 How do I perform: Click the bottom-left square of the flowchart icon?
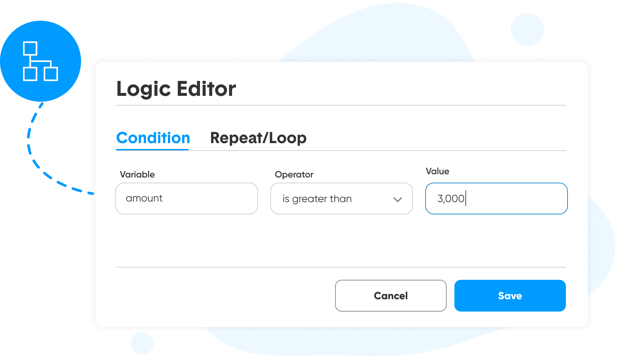pyautogui.click(x=30, y=74)
